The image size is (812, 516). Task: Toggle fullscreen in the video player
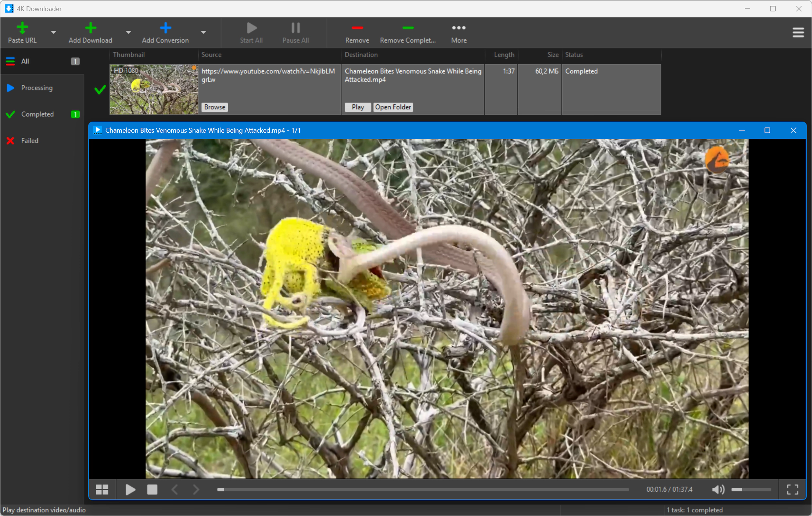793,490
